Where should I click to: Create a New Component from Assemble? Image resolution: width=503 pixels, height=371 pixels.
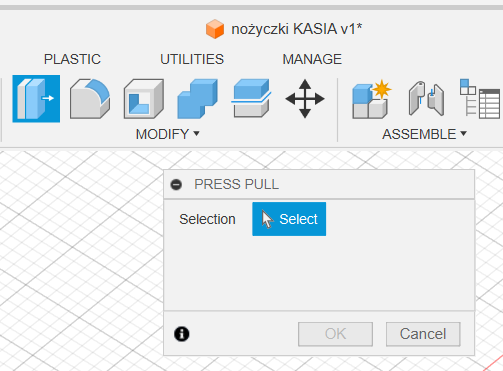coord(371,99)
